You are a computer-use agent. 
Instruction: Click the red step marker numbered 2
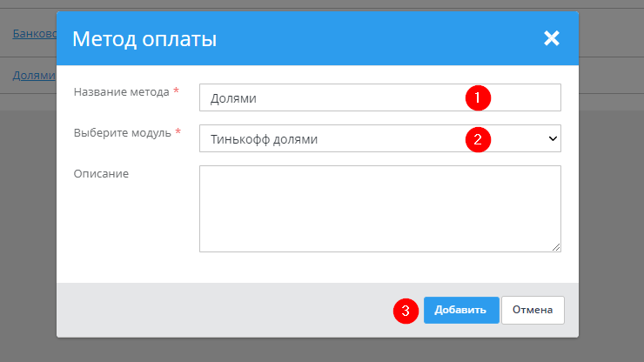click(478, 138)
